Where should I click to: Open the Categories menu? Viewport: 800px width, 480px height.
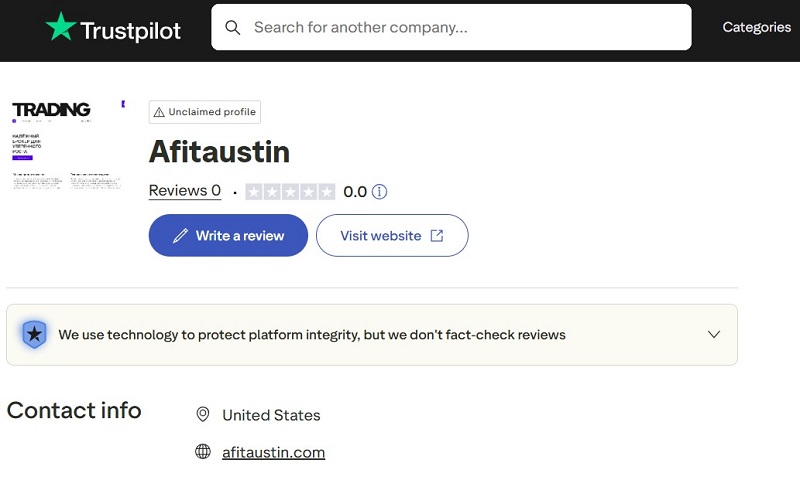click(x=756, y=27)
